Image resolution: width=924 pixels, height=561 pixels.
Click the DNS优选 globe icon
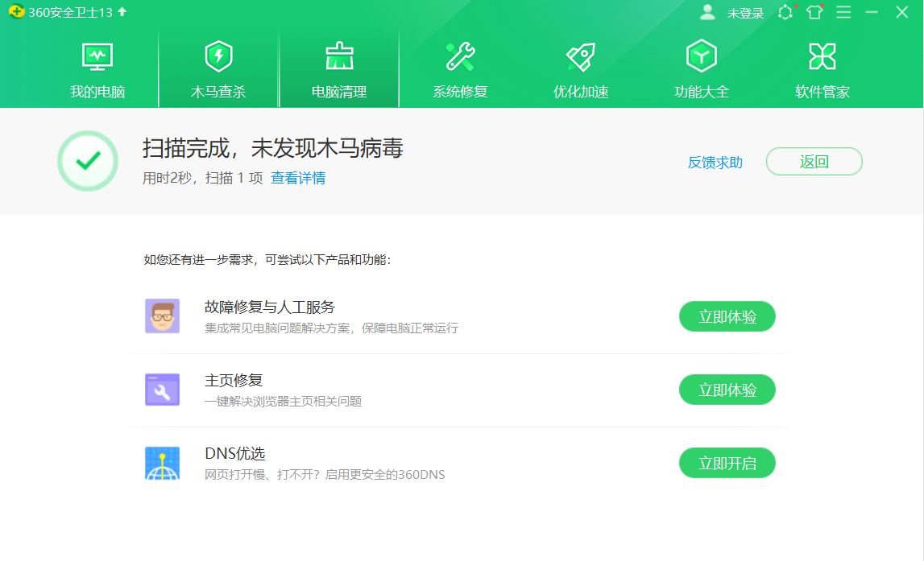pyautogui.click(x=163, y=464)
